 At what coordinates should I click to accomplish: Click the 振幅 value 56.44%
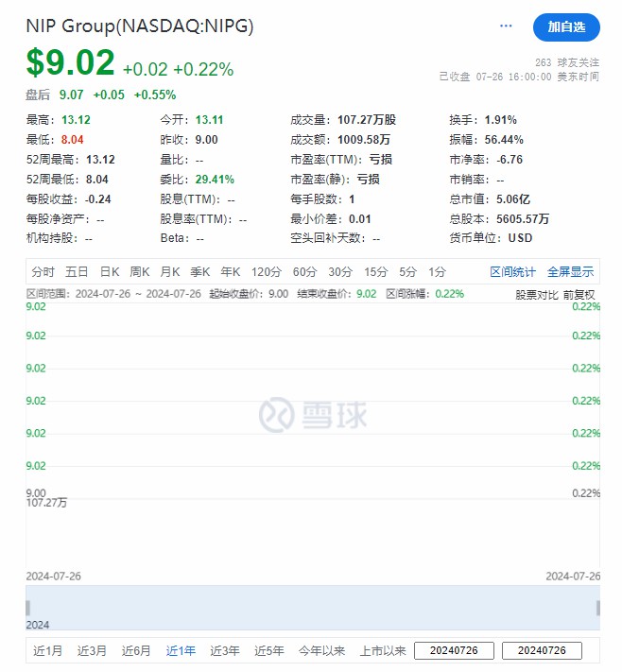[x=504, y=140]
